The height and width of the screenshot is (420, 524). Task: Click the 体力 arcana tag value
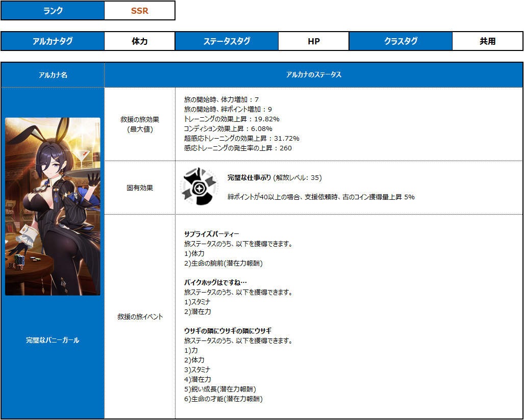point(140,41)
